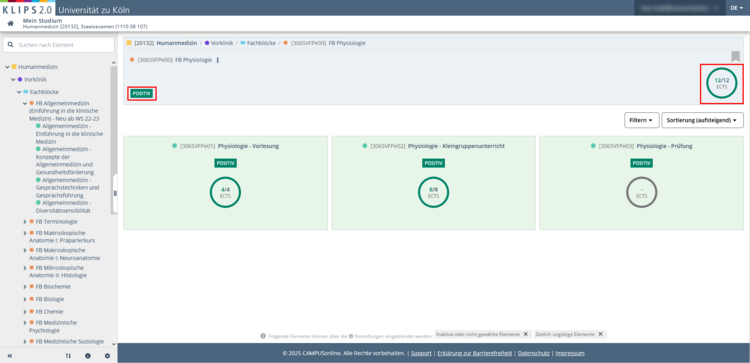Screen dimensions: 750x363
Task: Click the search magnifier icon
Action: 11,45
